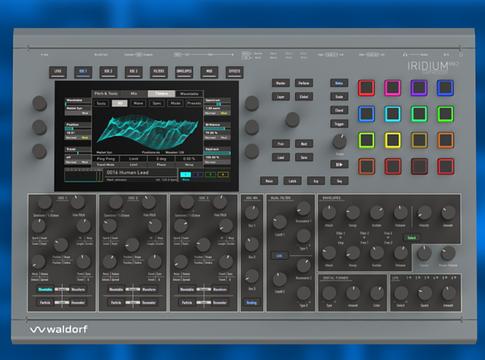The height and width of the screenshot is (360, 485).
Task: Open the OSC 2 page button
Action: 108,72
